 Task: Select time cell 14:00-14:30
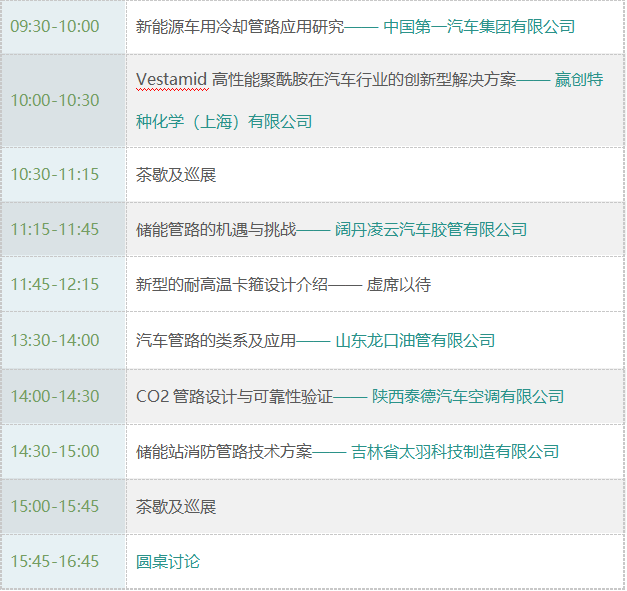click(64, 397)
